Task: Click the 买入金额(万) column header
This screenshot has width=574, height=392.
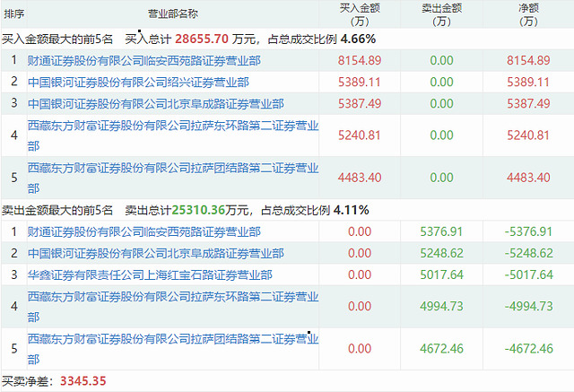Action: [360, 14]
